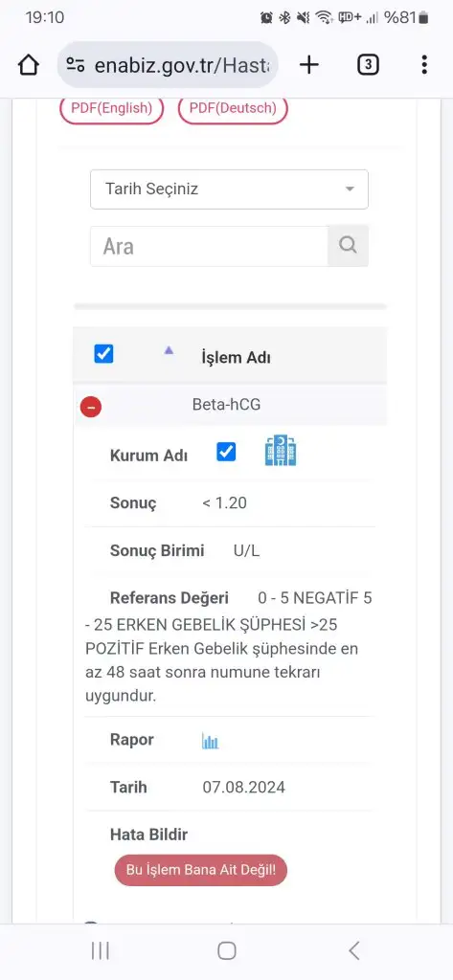Image resolution: width=453 pixels, height=980 pixels.
Task: Open the Tarih Seçiniz dropdown
Action: coord(229,189)
